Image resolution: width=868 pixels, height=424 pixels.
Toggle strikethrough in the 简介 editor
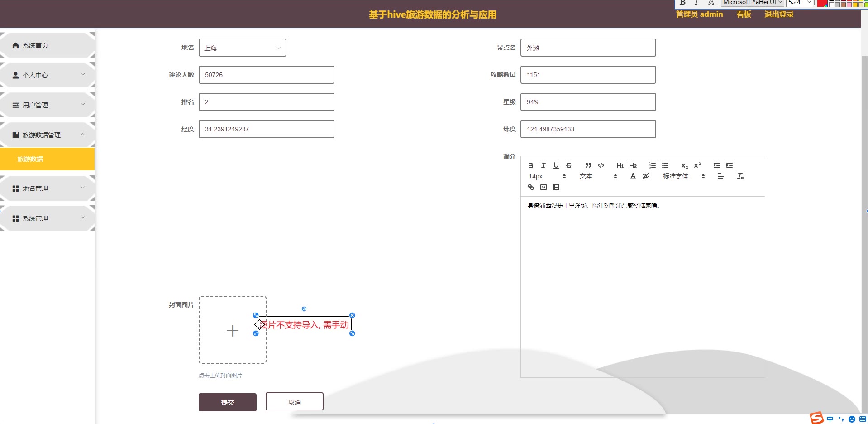click(569, 165)
